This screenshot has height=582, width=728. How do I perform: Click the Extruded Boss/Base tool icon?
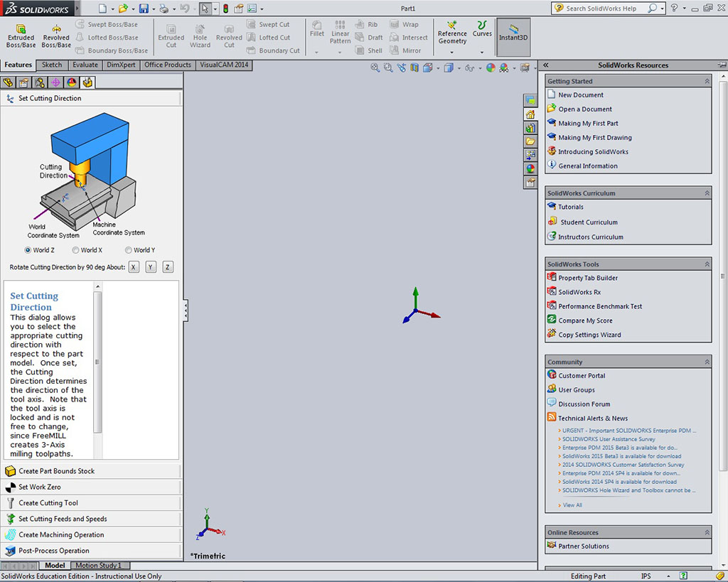point(21,30)
